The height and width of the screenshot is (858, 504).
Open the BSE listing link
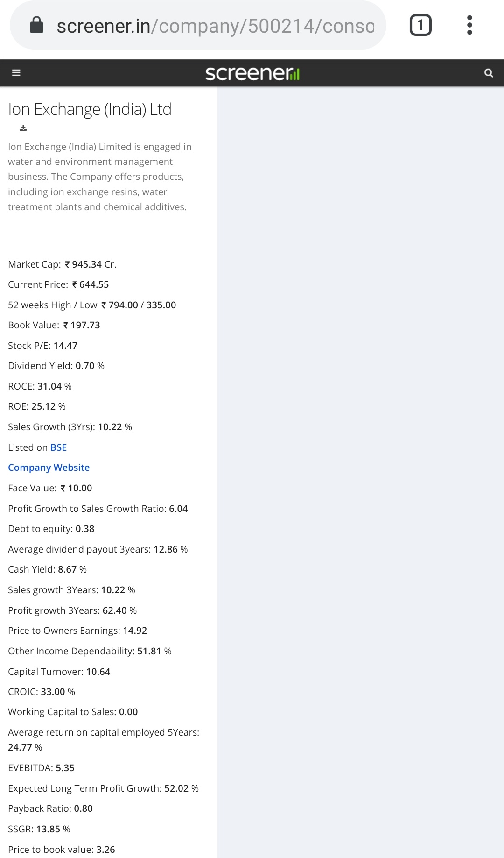pyautogui.click(x=58, y=447)
